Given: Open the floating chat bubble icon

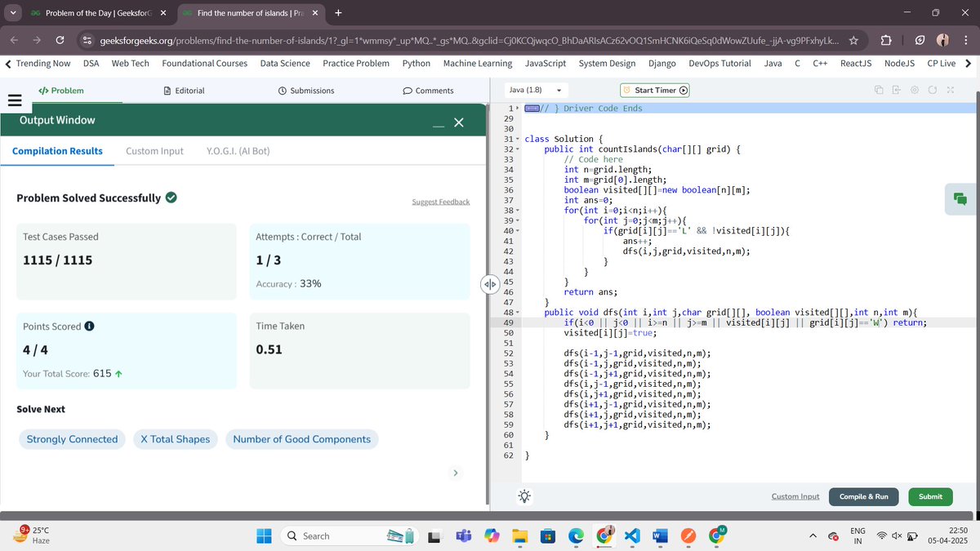Looking at the screenshot, I should pyautogui.click(x=960, y=198).
